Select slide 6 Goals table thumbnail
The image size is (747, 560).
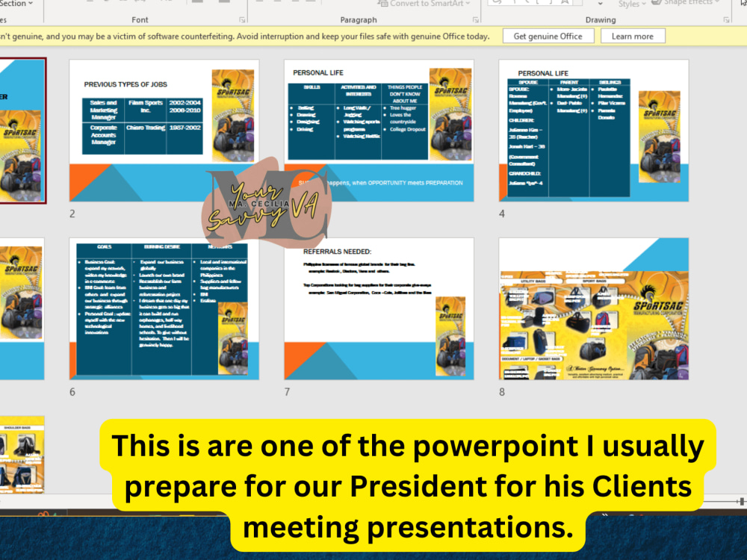coord(164,308)
